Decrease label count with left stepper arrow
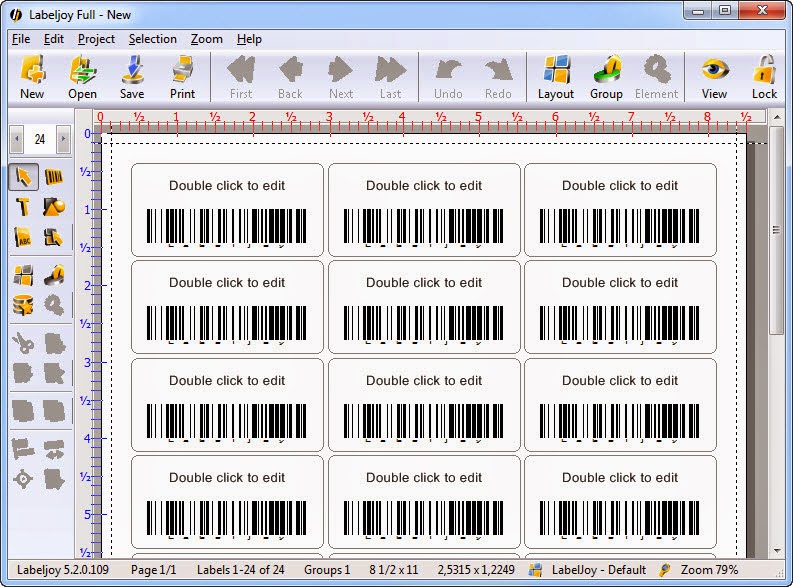Image resolution: width=793 pixels, height=587 pixels. tap(17, 139)
